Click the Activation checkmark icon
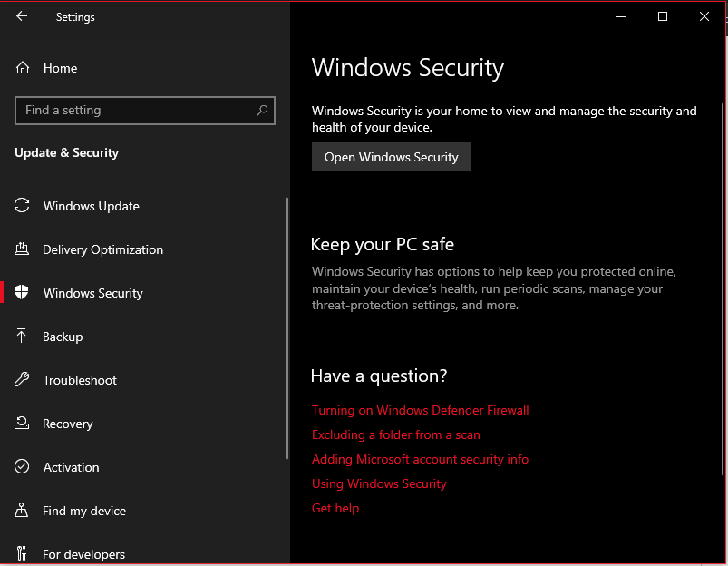Image resolution: width=728 pixels, height=566 pixels. 22,466
